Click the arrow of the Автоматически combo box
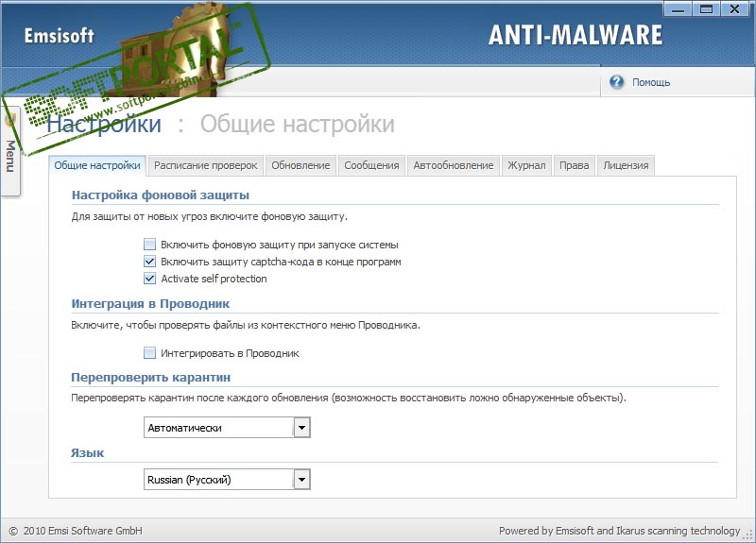The height and width of the screenshot is (543, 756). point(301,428)
